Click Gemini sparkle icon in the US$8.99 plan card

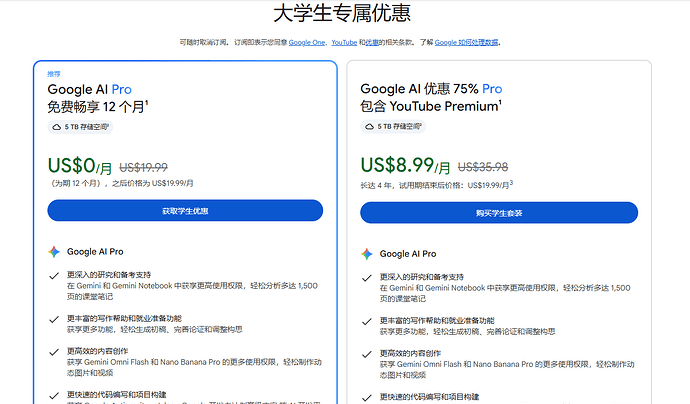click(367, 254)
